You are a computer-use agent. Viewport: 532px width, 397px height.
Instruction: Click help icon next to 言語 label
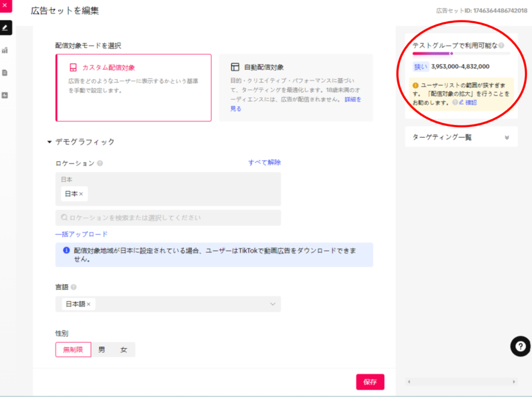click(74, 287)
